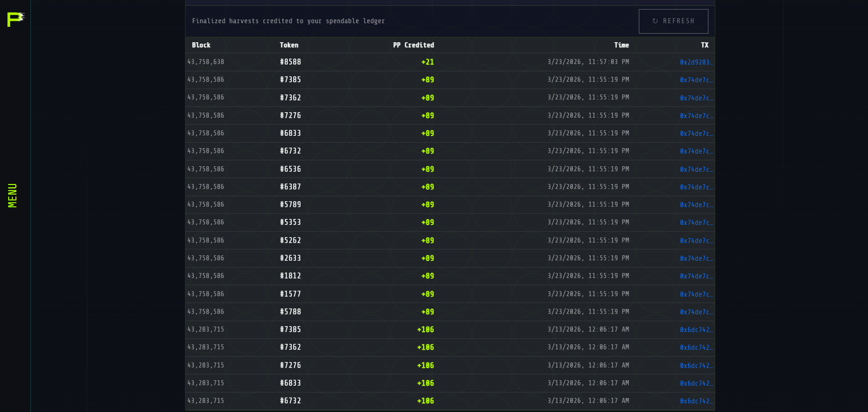Select token #5353
This screenshot has width=868, height=412.
click(x=291, y=222)
